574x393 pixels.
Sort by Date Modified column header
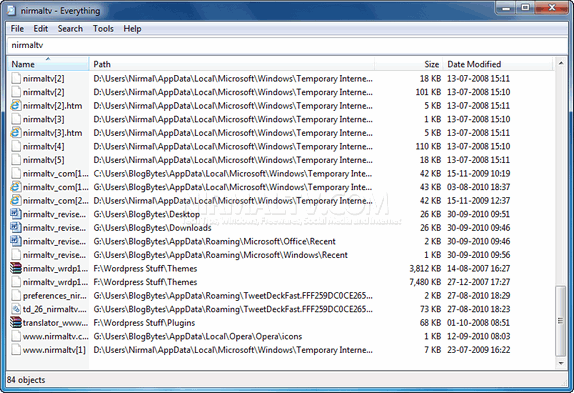(x=497, y=64)
